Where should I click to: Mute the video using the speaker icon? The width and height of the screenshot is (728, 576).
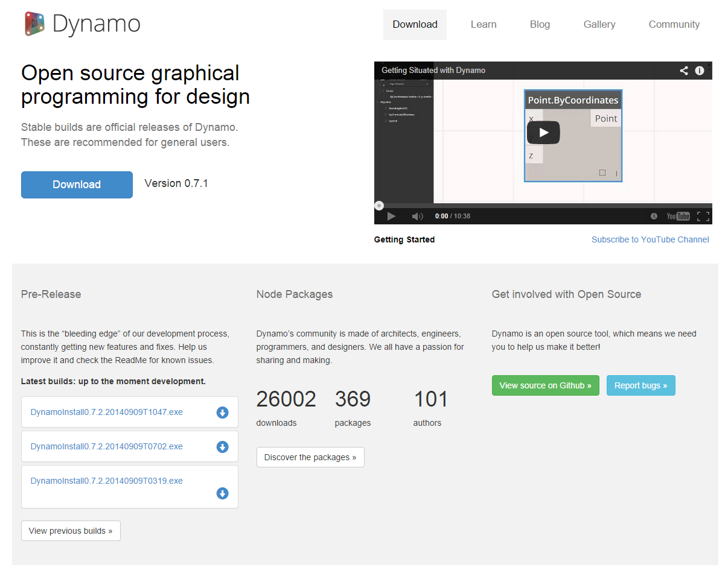click(x=417, y=216)
